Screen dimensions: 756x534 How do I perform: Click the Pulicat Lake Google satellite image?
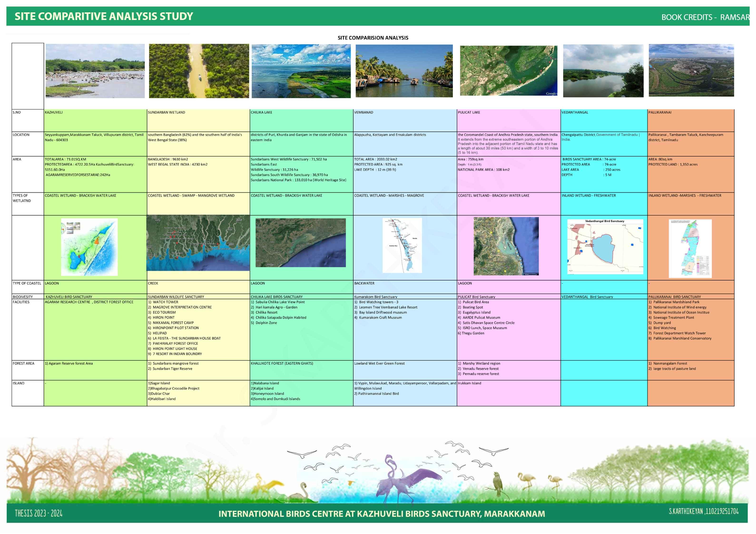(508, 70)
